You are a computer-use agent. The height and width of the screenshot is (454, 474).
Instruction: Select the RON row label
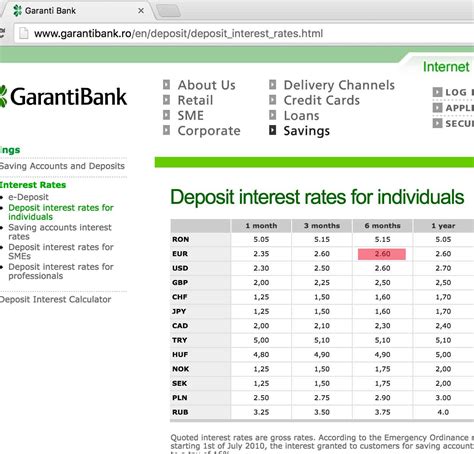click(181, 239)
